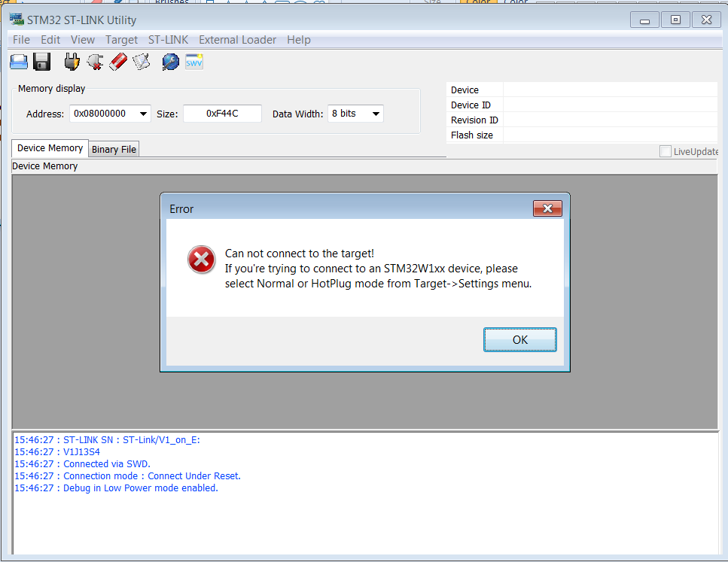Click the 'Can not connect to the target!' message

click(x=300, y=254)
